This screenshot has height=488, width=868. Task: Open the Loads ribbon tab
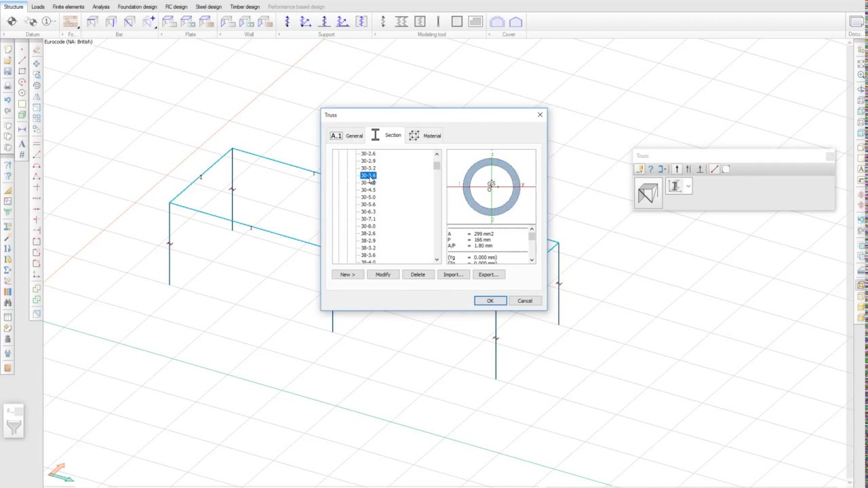[38, 7]
